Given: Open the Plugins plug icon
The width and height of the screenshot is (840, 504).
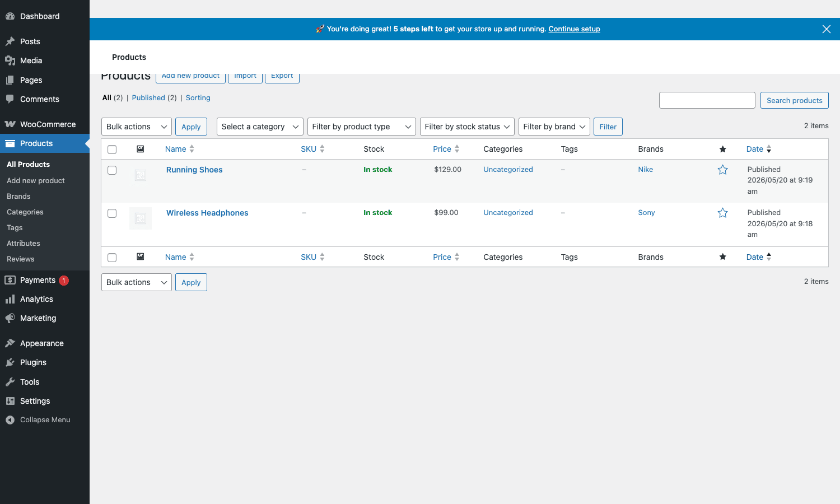Looking at the screenshot, I should 10,362.
